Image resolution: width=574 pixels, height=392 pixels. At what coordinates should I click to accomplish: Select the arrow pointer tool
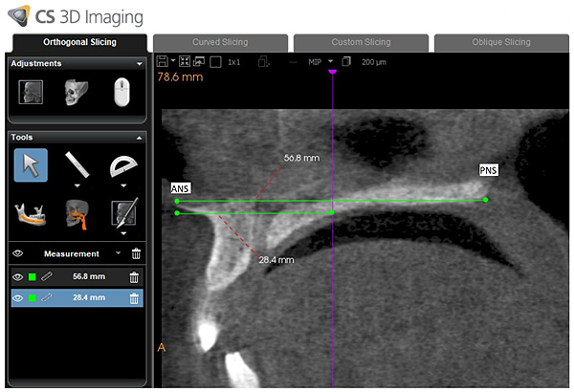click(31, 166)
